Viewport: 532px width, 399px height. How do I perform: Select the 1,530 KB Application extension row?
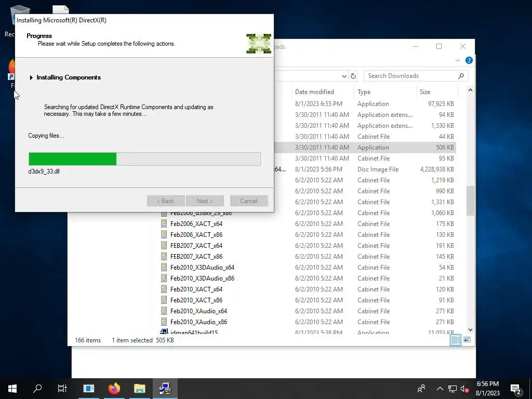(365, 126)
